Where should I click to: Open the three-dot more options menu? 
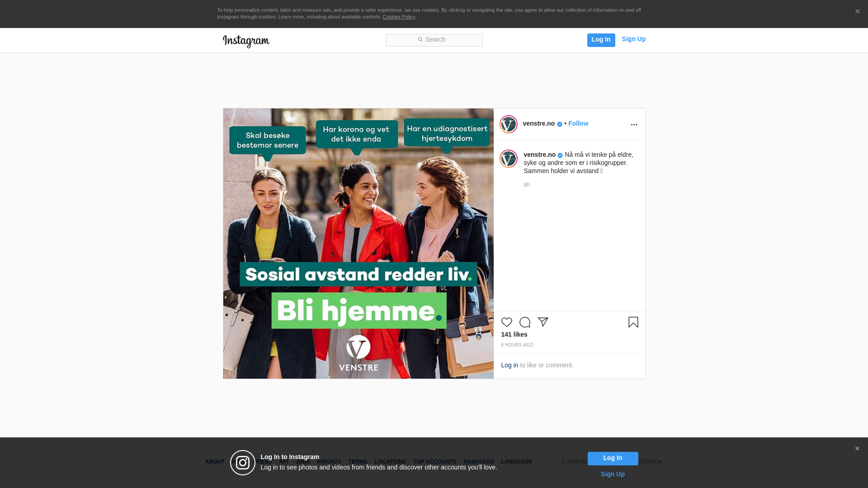pos(634,125)
